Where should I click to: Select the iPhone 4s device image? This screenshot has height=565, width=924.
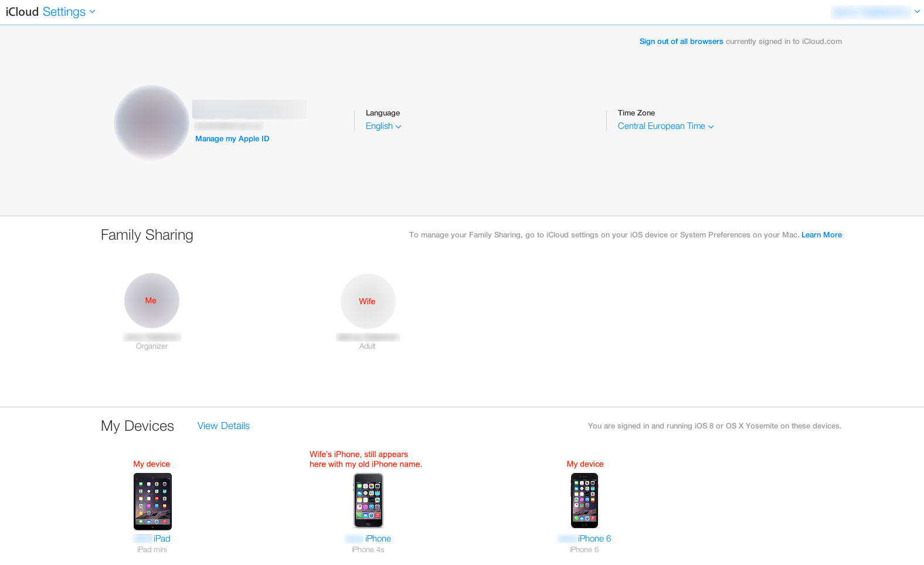coord(368,501)
